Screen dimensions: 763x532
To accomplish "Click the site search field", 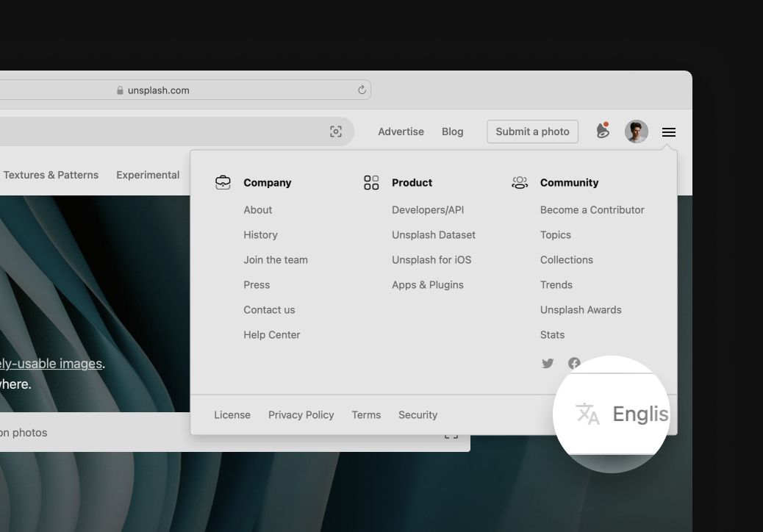I will point(177,132).
